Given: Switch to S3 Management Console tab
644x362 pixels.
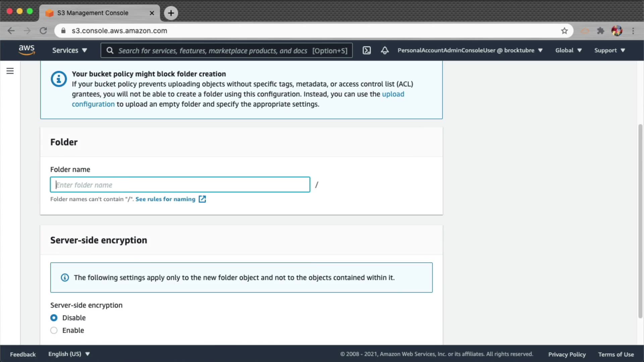Looking at the screenshot, I should [x=93, y=13].
